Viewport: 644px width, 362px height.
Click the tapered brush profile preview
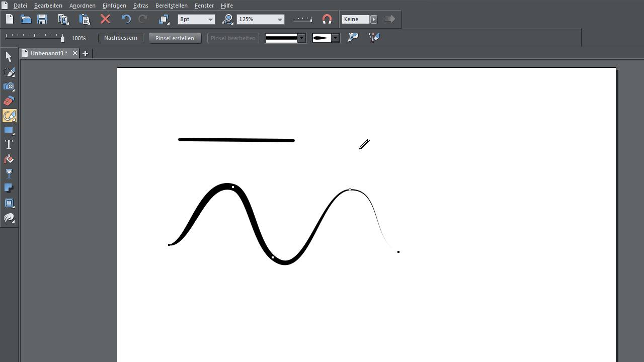[x=321, y=38]
